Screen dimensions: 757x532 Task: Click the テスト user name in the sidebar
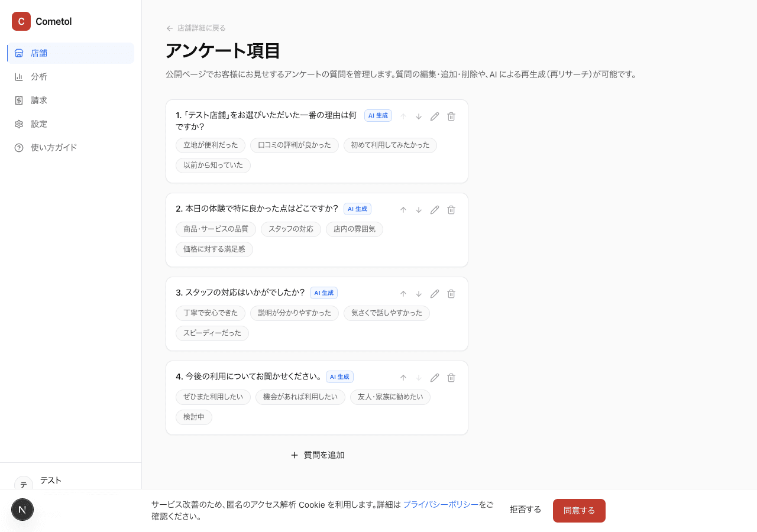tap(51, 481)
